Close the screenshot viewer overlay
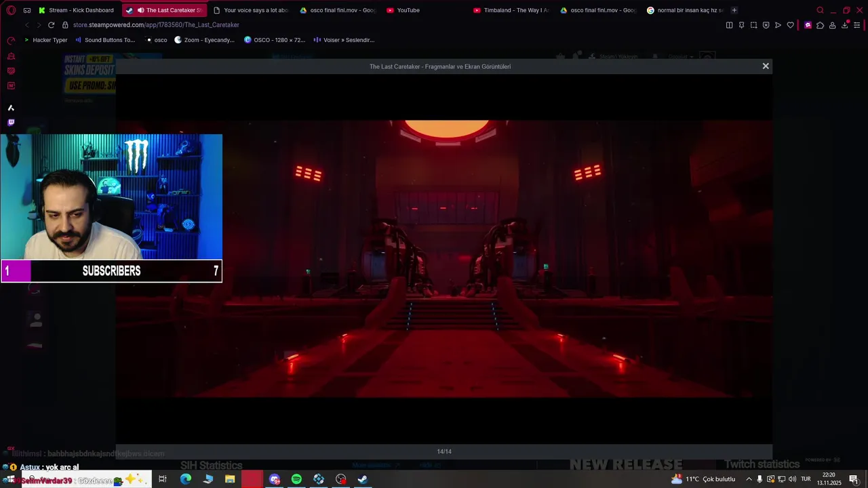 pyautogui.click(x=766, y=66)
